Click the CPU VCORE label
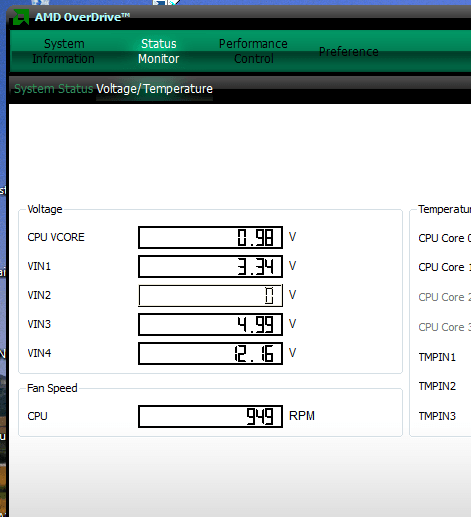The image size is (471, 517). (56, 237)
